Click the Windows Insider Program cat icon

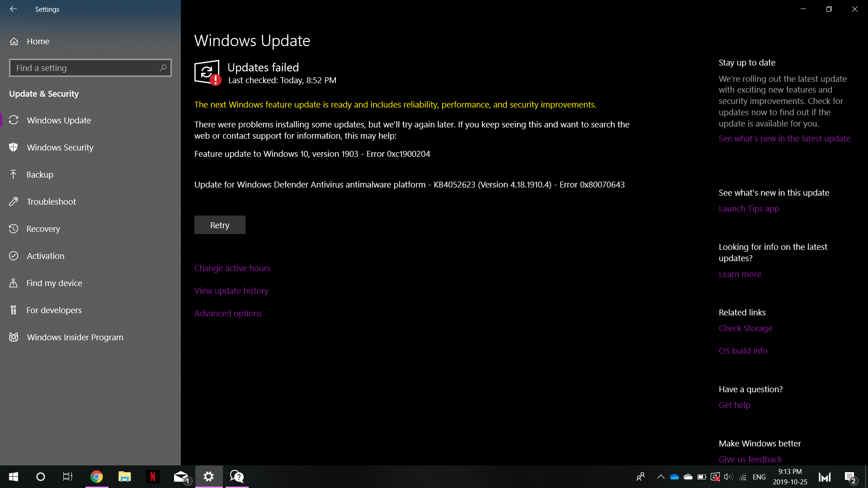14,337
